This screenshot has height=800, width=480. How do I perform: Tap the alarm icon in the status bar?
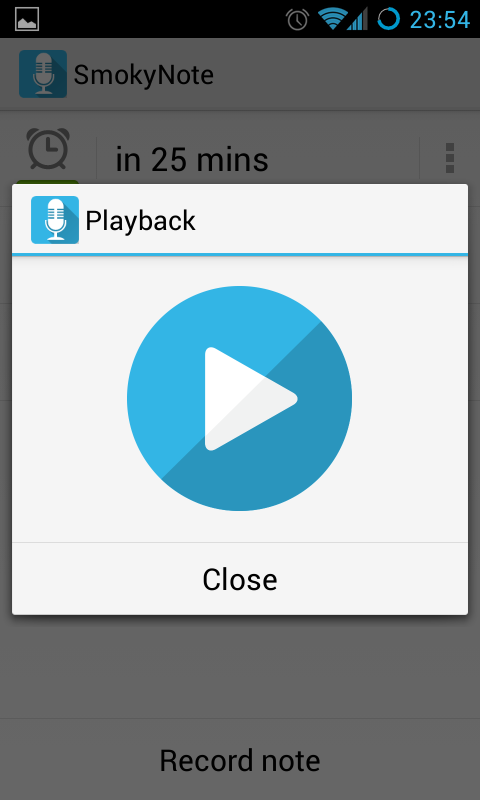click(297, 19)
